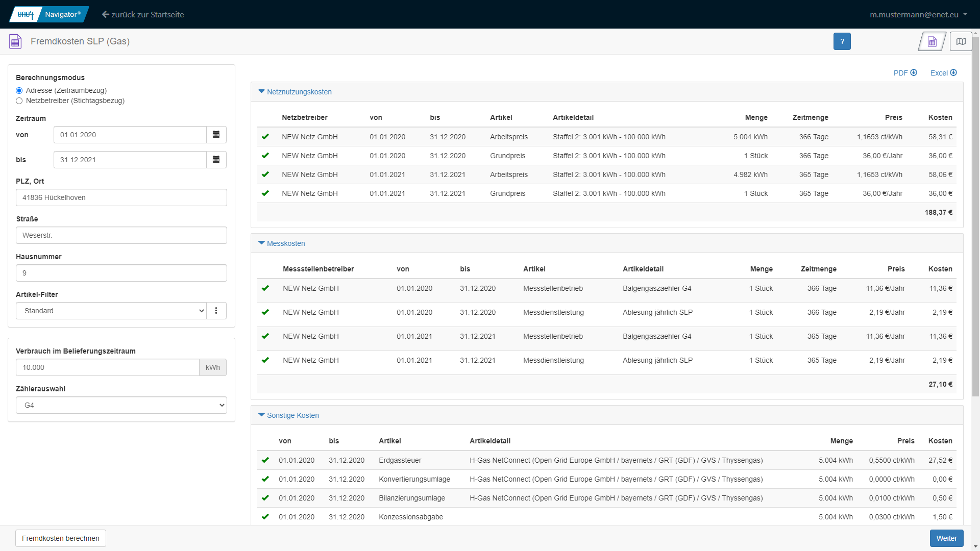Select 'Adresse (Zeitraumbezug)' radio button
The width and height of the screenshot is (980, 551).
[19, 91]
